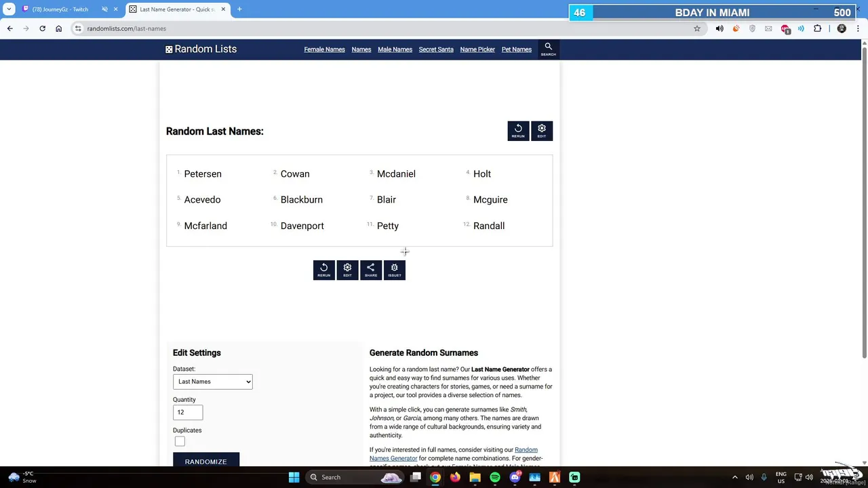Viewport: 868px width, 488px height.
Task: Open the site information icon in address bar
Action: pyautogui.click(x=78, y=28)
